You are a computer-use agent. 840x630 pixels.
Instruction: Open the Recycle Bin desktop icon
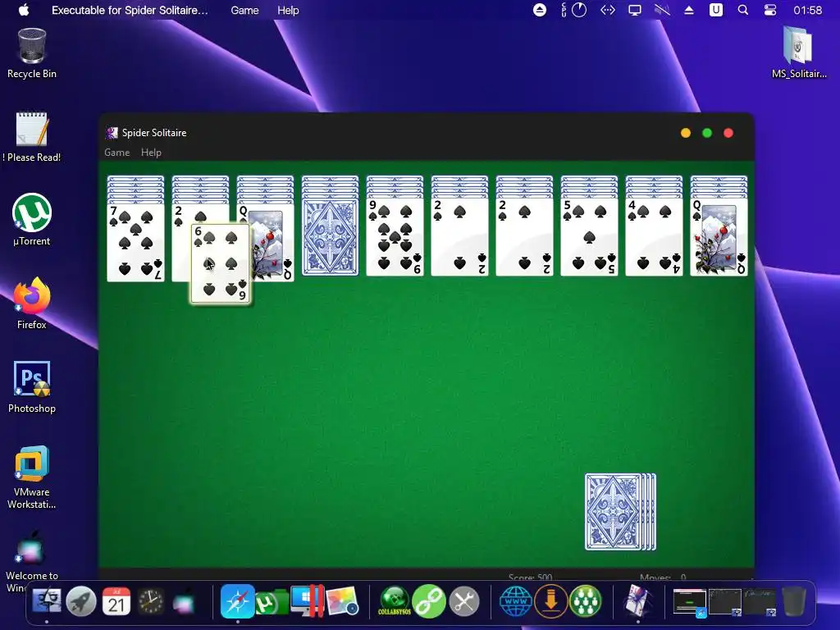click(x=32, y=53)
